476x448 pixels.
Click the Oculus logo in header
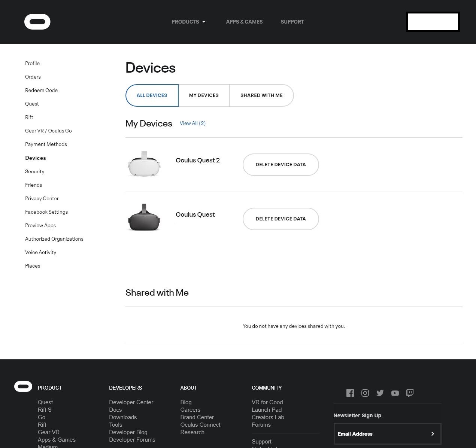tap(37, 22)
